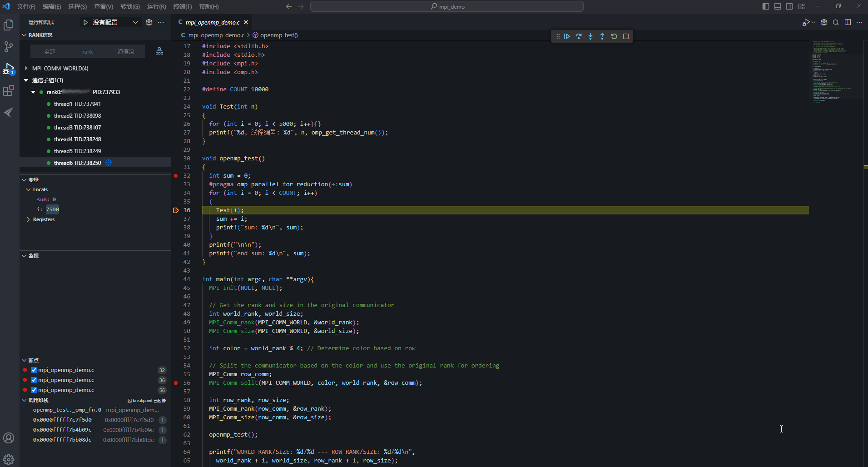Image resolution: width=868 pixels, height=467 pixels.
Task: Open the Run and Debug view
Action: point(9,69)
